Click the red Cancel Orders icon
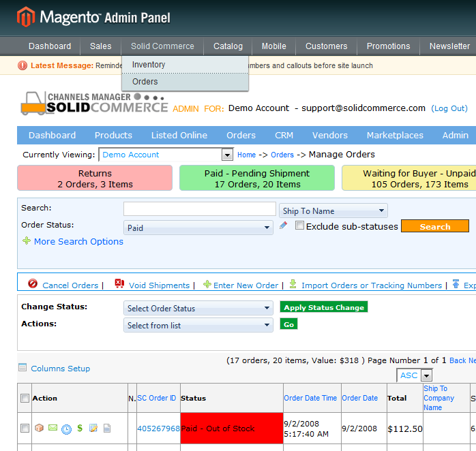The image size is (476, 451). (33, 283)
